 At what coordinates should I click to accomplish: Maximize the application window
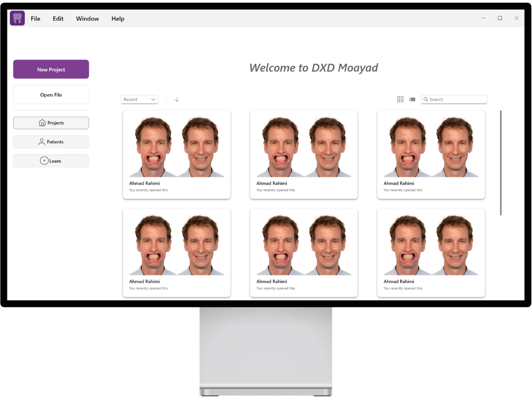point(500,18)
